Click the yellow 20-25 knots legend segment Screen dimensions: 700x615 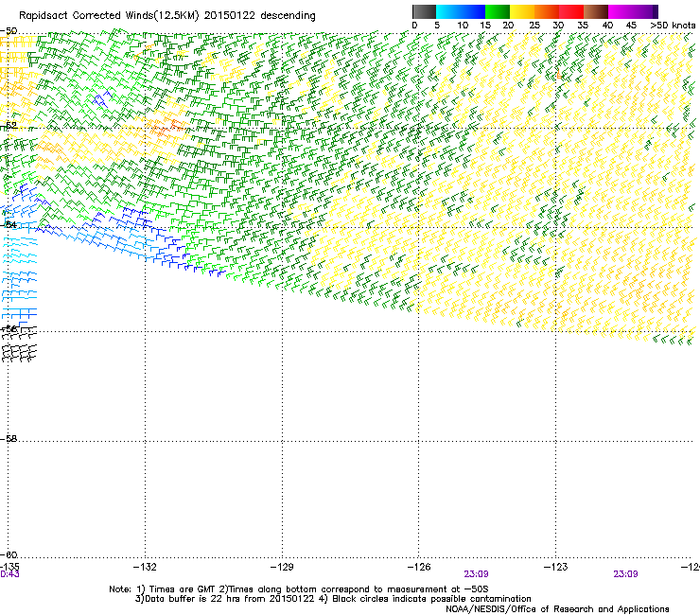pos(522,11)
